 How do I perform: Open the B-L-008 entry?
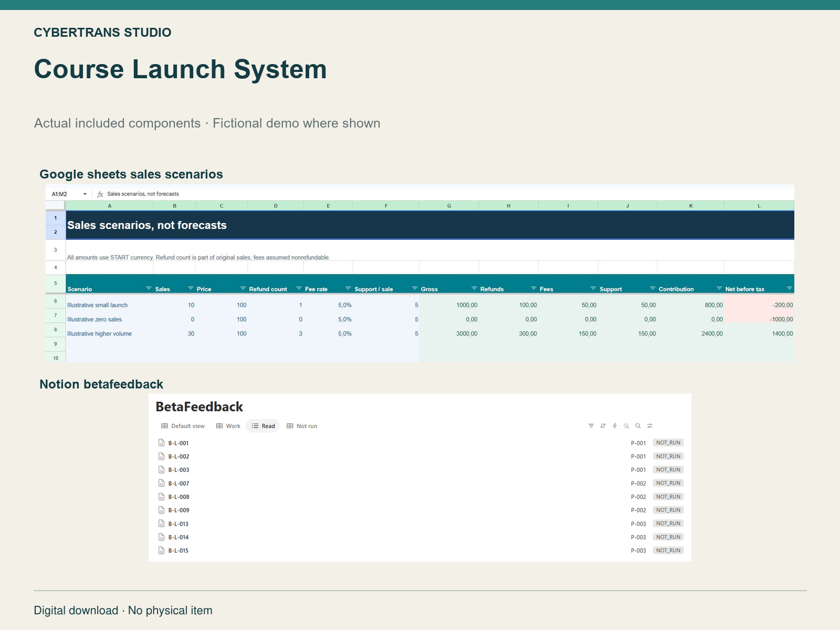[x=178, y=497]
